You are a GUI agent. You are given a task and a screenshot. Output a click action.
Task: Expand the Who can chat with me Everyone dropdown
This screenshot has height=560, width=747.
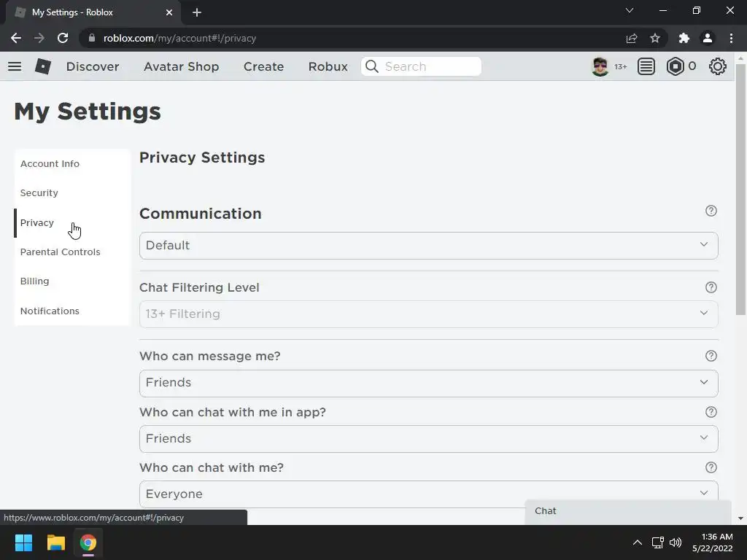429,494
